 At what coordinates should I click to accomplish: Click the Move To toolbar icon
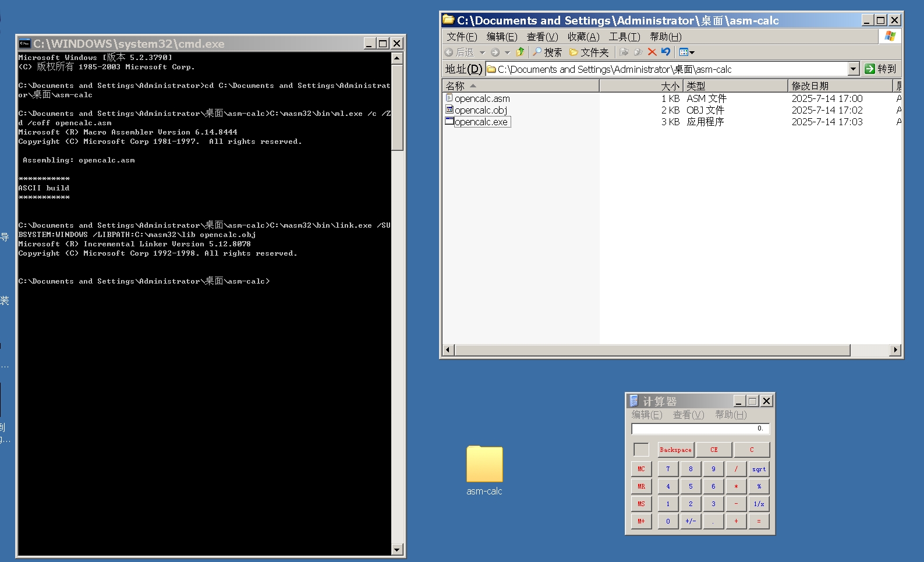click(624, 52)
